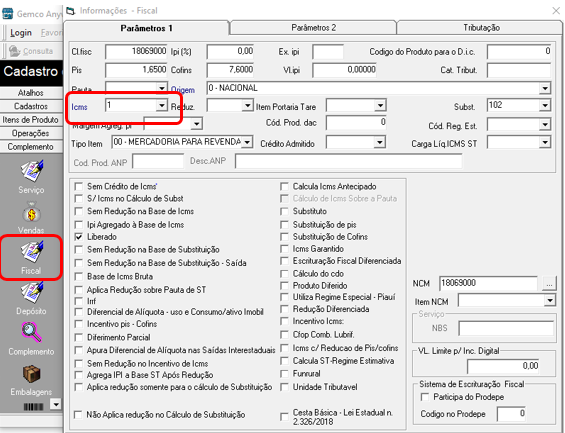The width and height of the screenshot is (565, 433).
Task: Open the Origem dropdown list
Action: click(545, 88)
